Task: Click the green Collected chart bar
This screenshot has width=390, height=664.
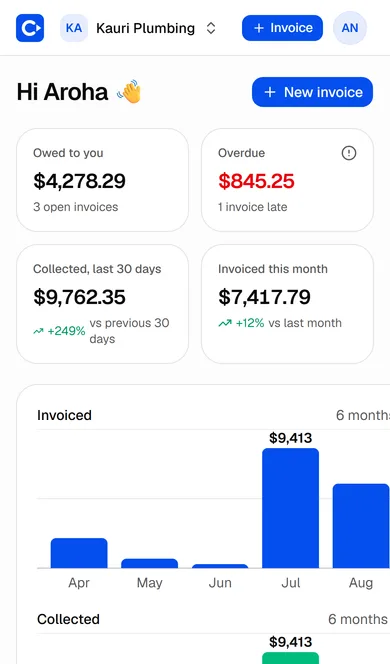Action: coord(290,658)
